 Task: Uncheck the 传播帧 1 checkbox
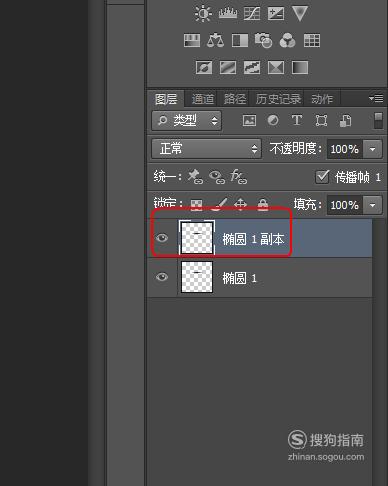[322, 177]
